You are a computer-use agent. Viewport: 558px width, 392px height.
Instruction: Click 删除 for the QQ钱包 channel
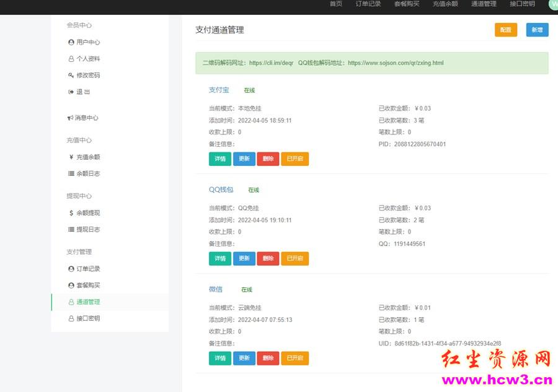(x=268, y=258)
